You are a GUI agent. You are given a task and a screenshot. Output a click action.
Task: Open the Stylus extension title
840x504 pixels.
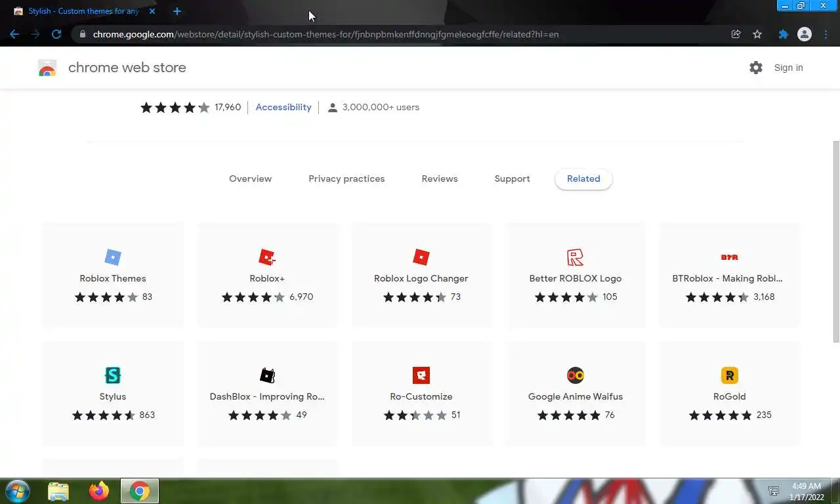click(113, 396)
